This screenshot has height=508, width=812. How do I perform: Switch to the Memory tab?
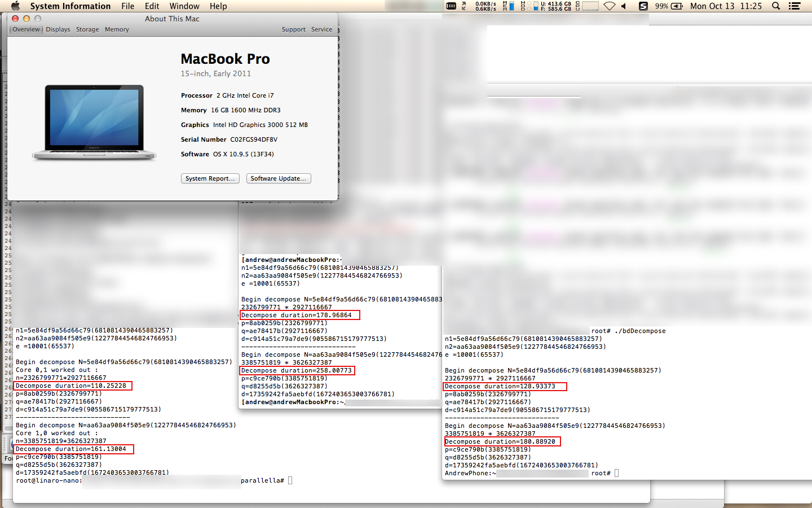click(x=117, y=29)
